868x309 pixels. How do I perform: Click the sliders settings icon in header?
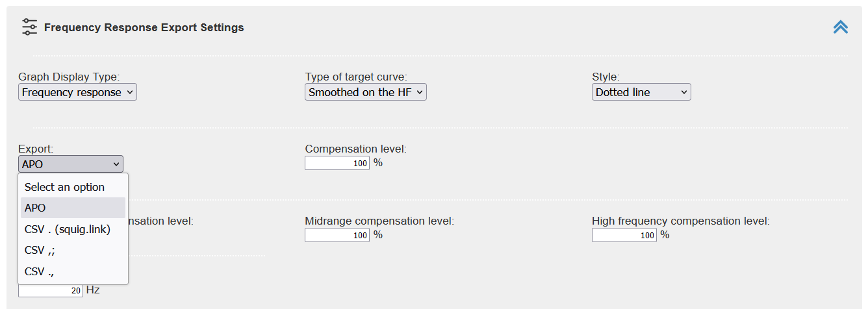[29, 27]
